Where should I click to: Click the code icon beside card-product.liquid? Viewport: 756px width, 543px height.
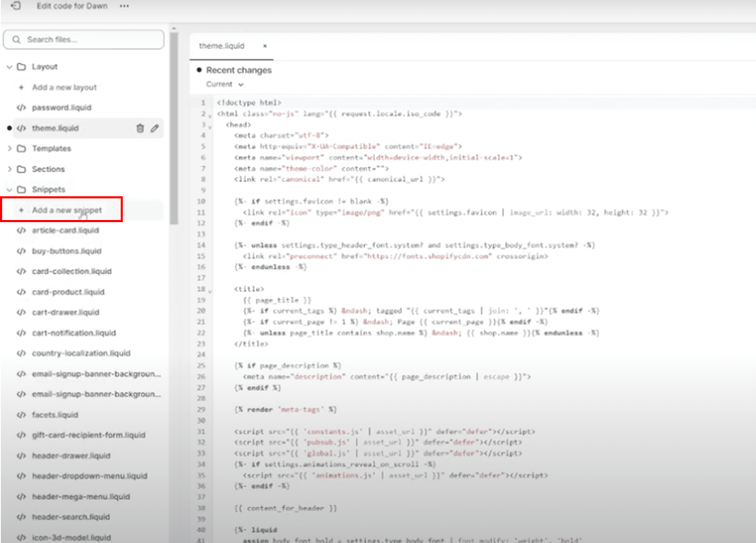point(21,292)
